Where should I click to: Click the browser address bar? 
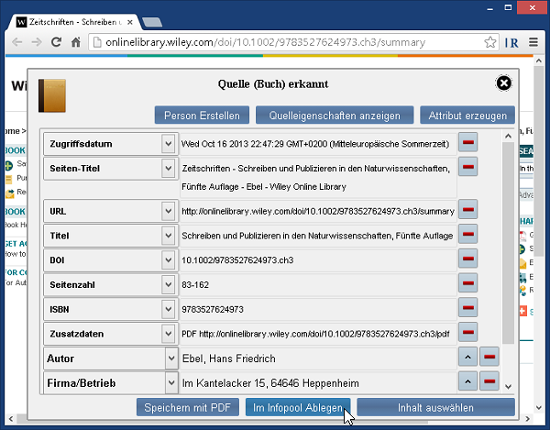click(x=293, y=42)
